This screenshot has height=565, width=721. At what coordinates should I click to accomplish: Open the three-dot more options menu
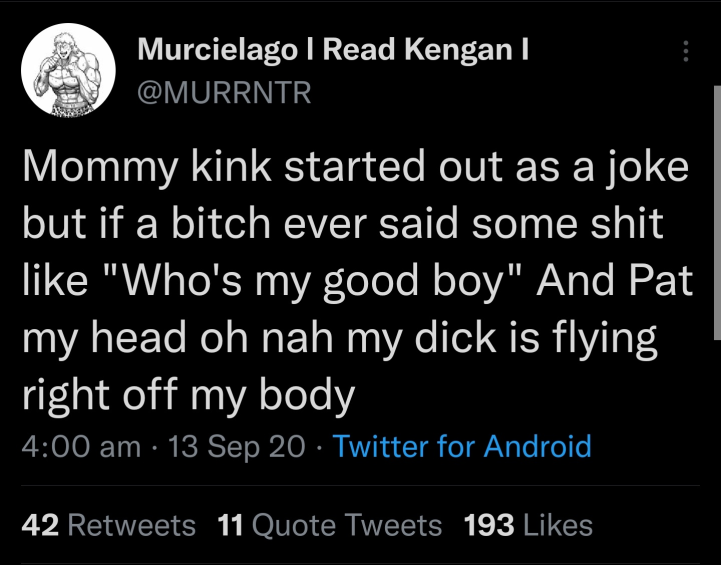685,51
